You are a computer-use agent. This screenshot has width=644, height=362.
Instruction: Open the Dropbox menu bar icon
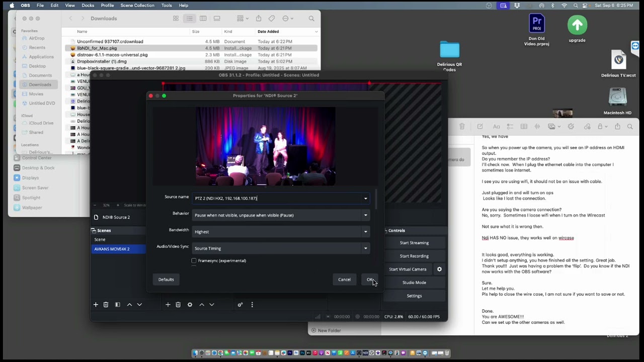tap(517, 6)
